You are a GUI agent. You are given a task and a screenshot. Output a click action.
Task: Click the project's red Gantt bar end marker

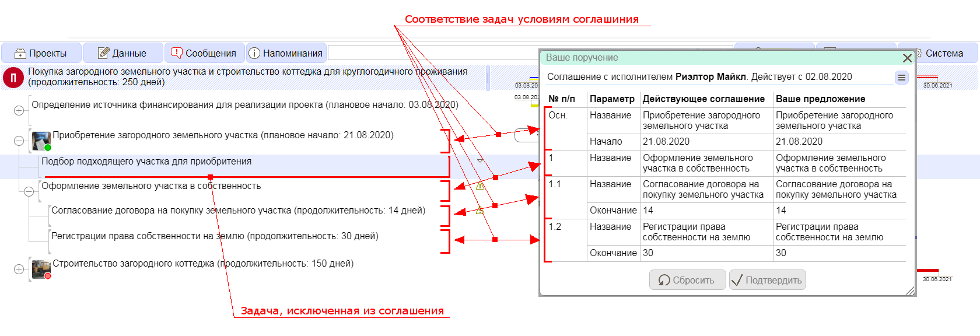[x=928, y=76]
